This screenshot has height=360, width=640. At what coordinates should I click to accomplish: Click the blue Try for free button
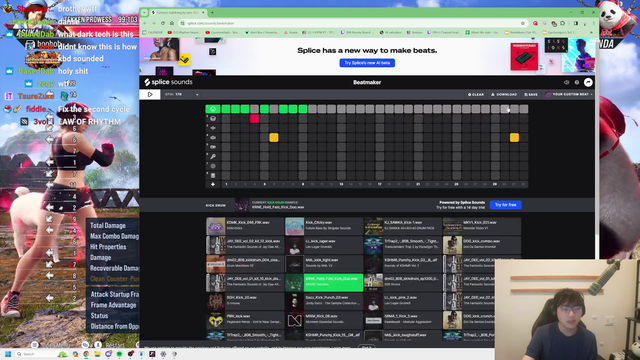coord(505,205)
